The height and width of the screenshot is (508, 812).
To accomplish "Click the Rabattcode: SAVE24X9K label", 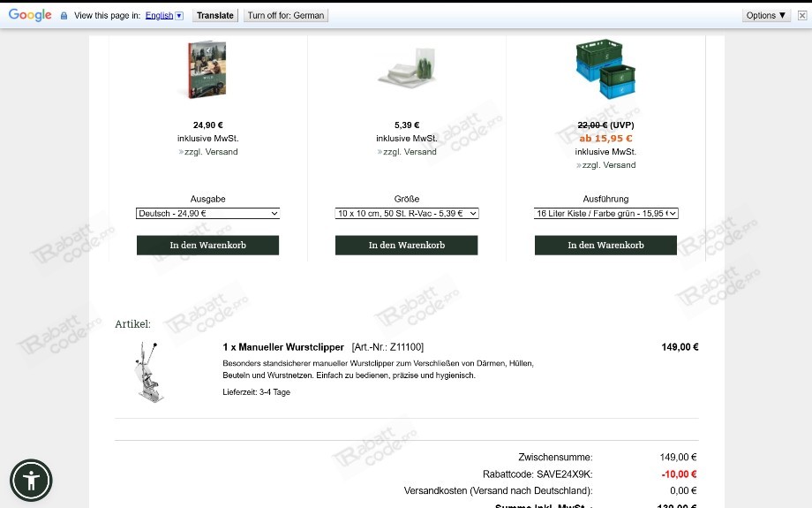I will (x=538, y=474).
